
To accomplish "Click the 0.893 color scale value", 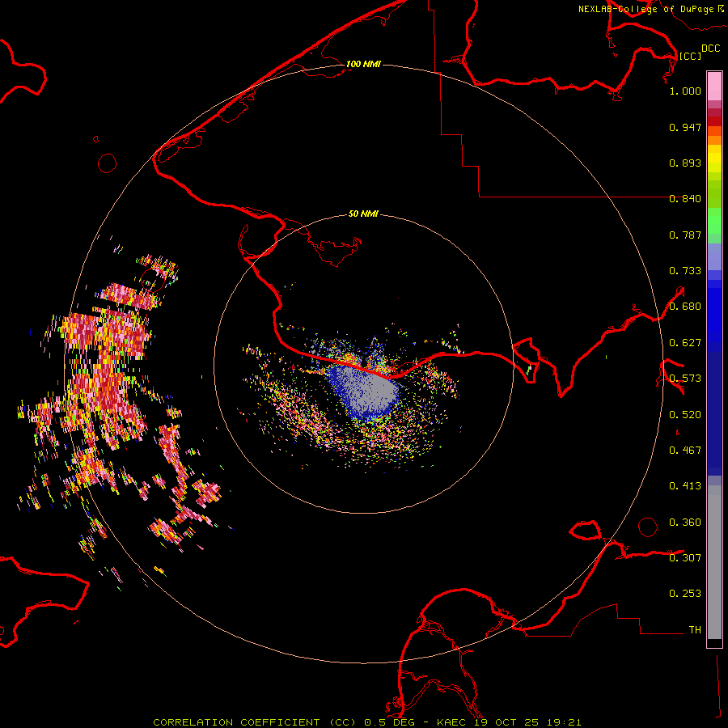I will point(685,163).
